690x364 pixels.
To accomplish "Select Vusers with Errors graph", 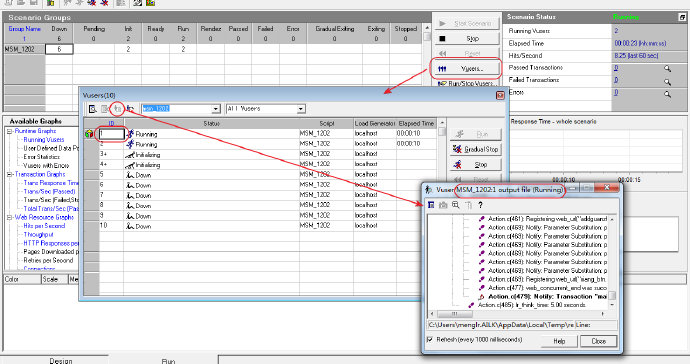I will 46,166.
